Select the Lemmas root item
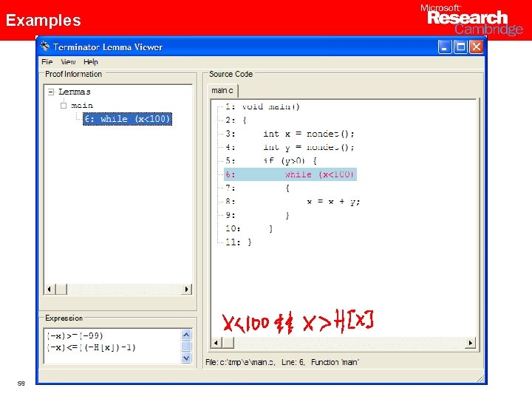Viewport: 532px width, 399px height. coord(75,92)
